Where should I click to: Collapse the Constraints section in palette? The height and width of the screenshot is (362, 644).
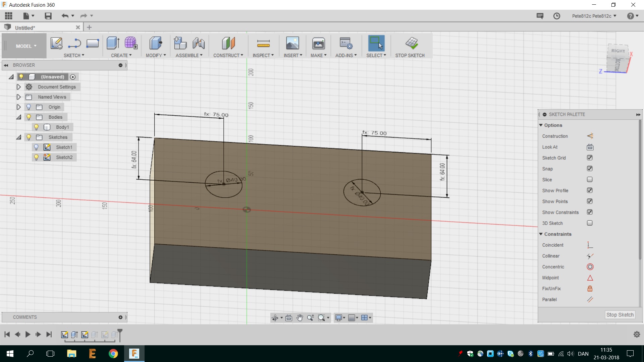[x=541, y=234]
